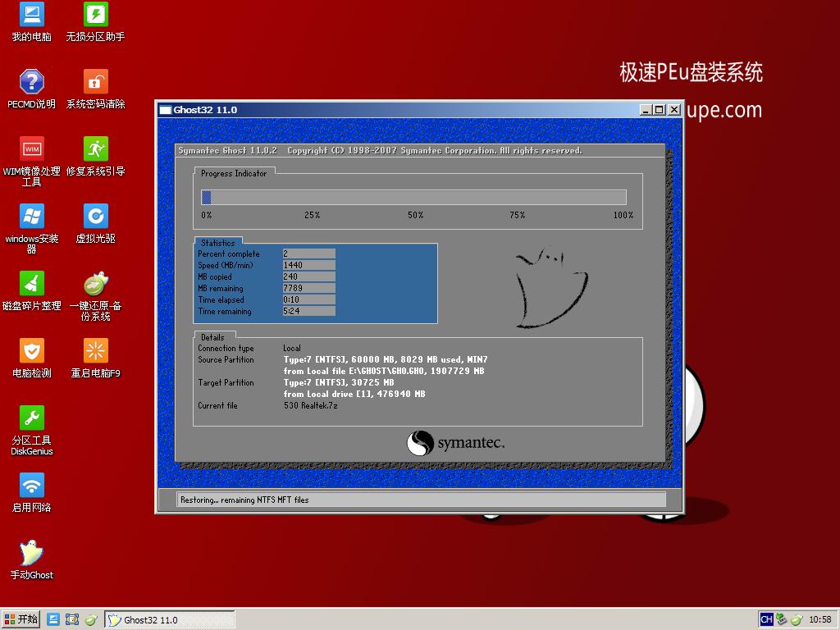The width and height of the screenshot is (840, 630).
Task: Click status text 'Restoring... remaining NTFS MFT files'
Action: pyautogui.click(x=244, y=500)
